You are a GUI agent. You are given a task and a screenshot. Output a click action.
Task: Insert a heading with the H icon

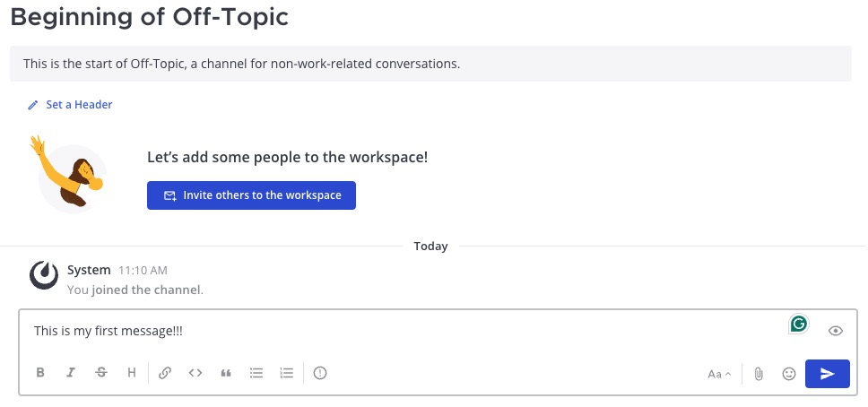[x=132, y=374]
